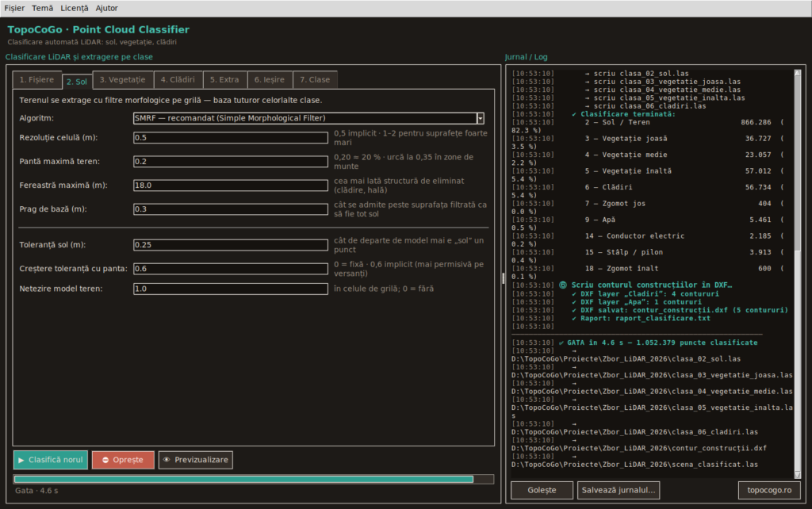
Task: Select the 2. Sol tab
Action: click(x=77, y=82)
